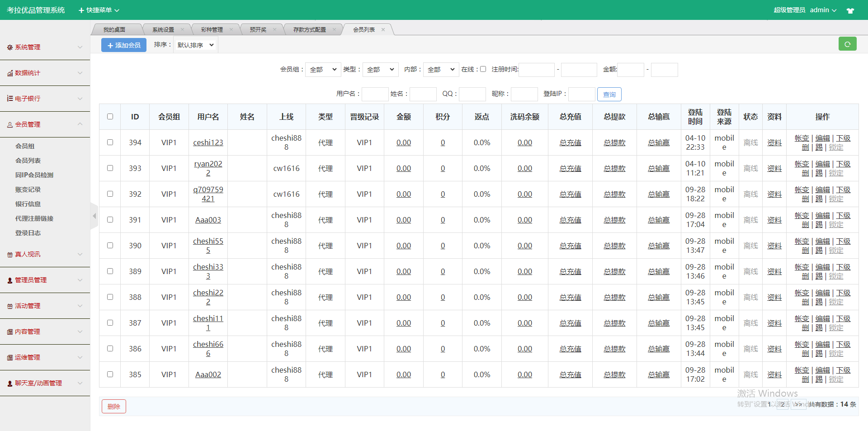The width and height of the screenshot is (868, 431).
Task: Expand 电子银行 list menu in sidebar
Action: click(x=44, y=99)
